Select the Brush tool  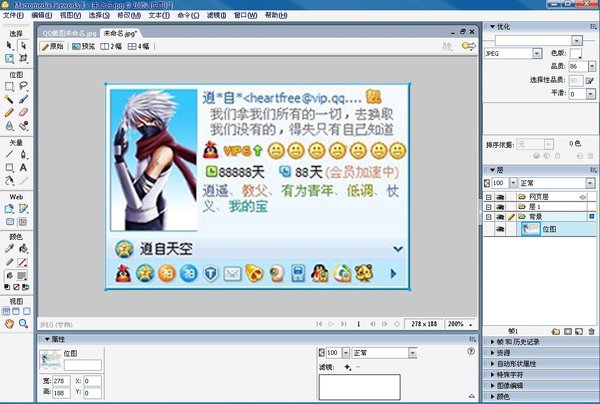pyautogui.click(x=23, y=99)
